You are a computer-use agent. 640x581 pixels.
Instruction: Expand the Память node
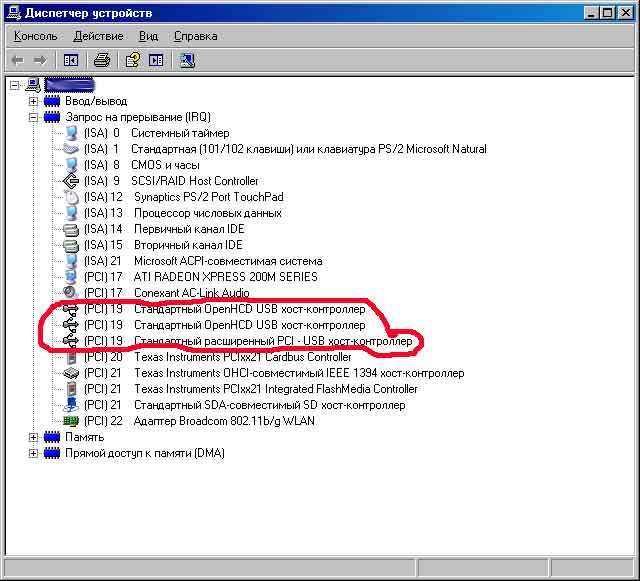pyautogui.click(x=33, y=437)
